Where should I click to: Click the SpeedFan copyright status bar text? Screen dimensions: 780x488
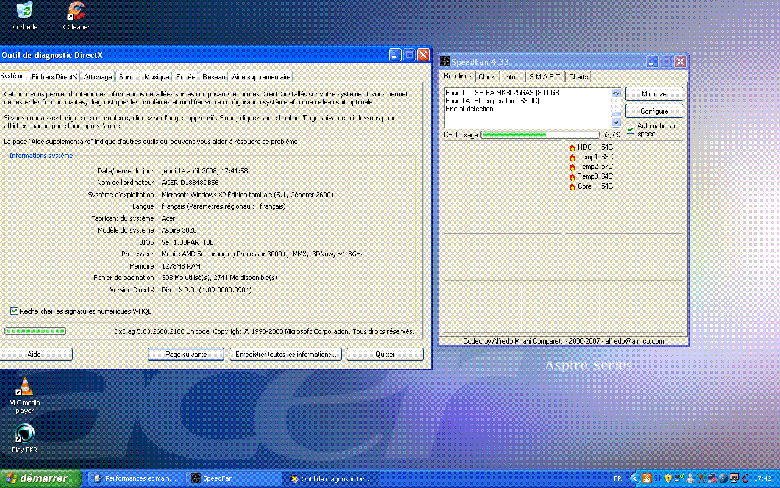(564, 341)
